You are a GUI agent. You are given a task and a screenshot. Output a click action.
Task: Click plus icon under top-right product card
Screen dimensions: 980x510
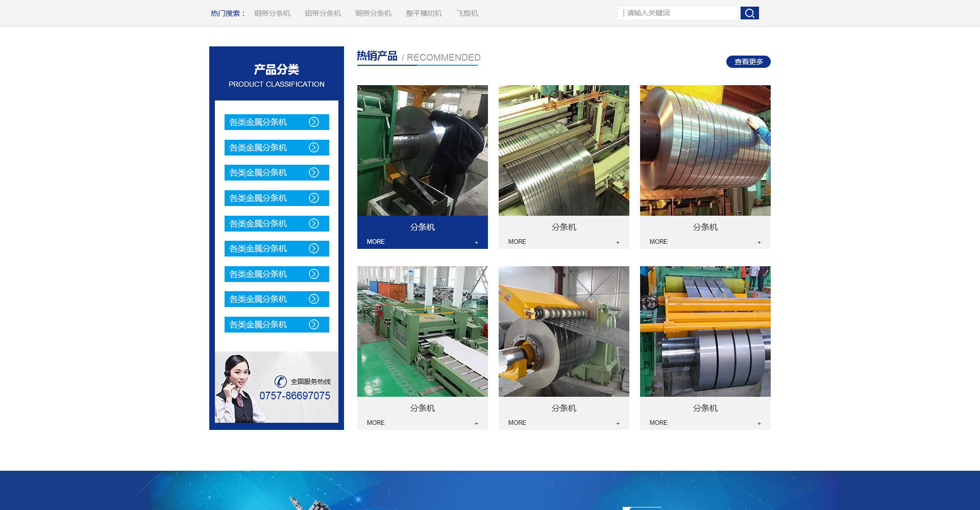click(759, 242)
